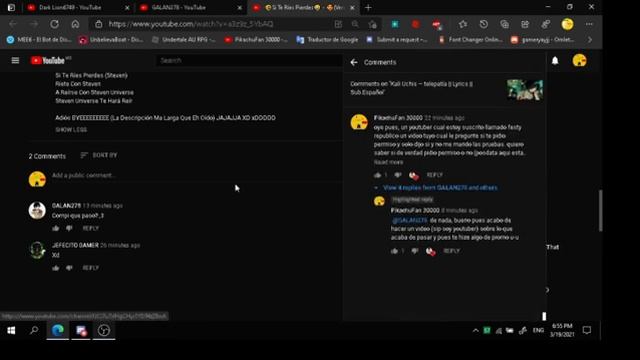Image resolution: width=640 pixels, height=360 pixels.
Task: Reply to PikachuFan 30000's top comment
Action: (x=435, y=175)
